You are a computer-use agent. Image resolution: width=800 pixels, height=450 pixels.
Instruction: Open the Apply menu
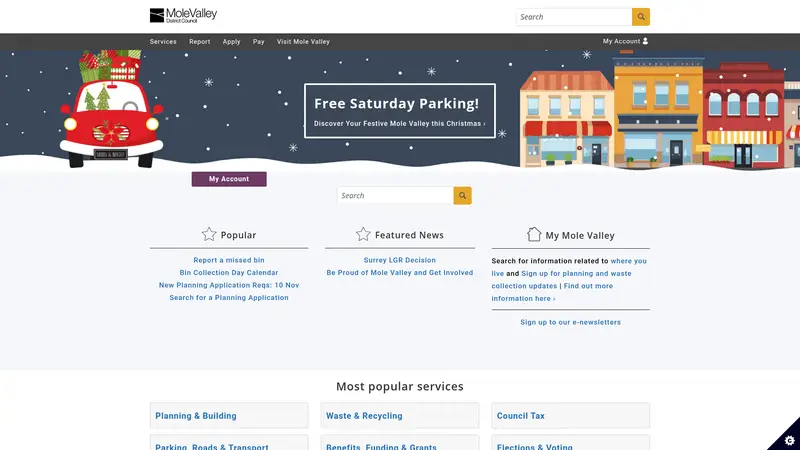pyautogui.click(x=231, y=42)
